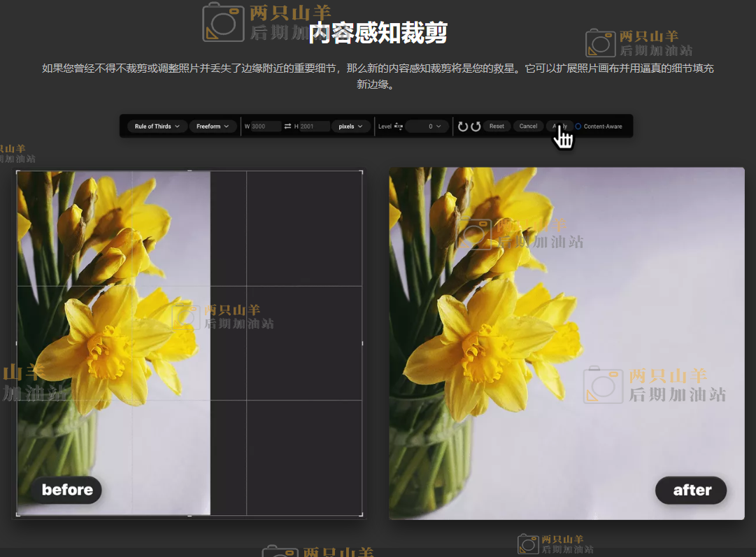Enable the Content-Aware option
Image resolution: width=756 pixels, height=557 pixels.
[x=578, y=126]
